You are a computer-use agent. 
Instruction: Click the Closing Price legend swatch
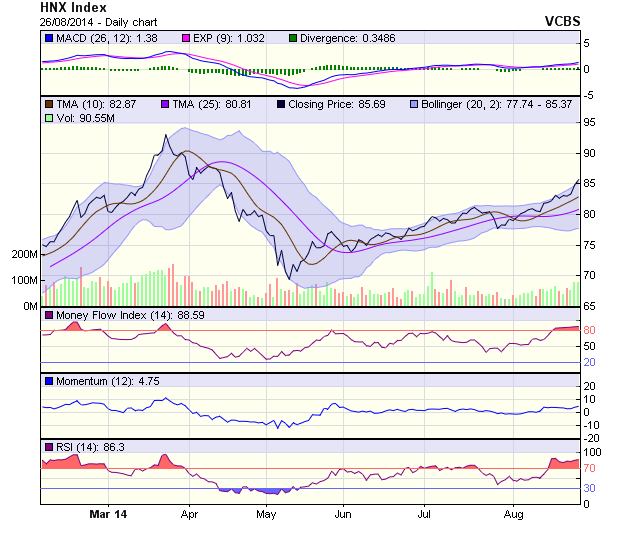tap(281, 104)
